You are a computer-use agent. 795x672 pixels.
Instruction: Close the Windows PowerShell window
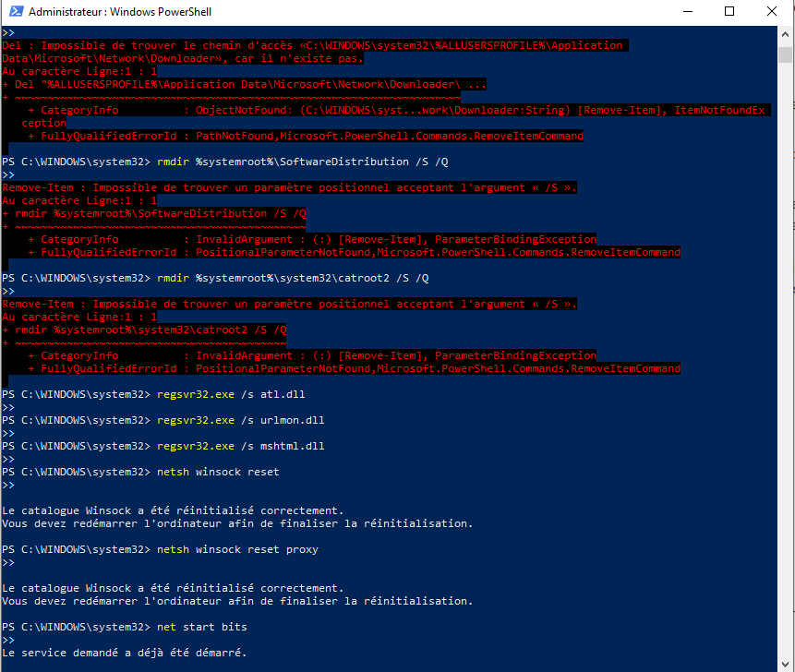coord(772,11)
